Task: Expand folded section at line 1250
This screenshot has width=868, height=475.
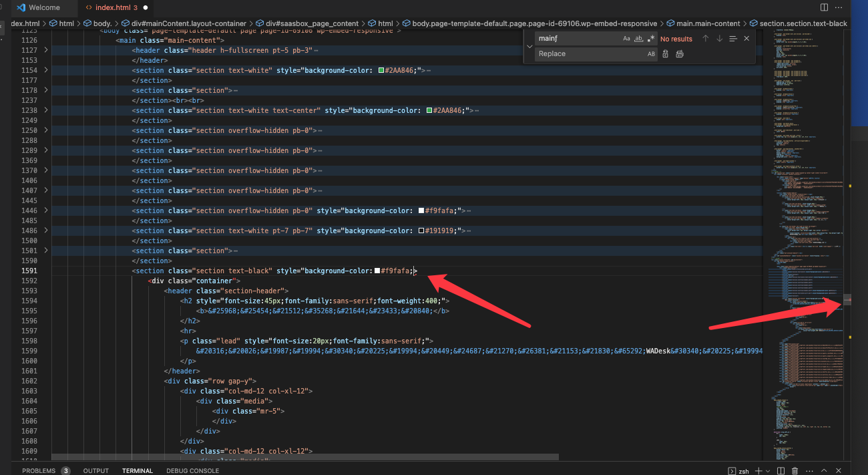Action: click(x=45, y=130)
